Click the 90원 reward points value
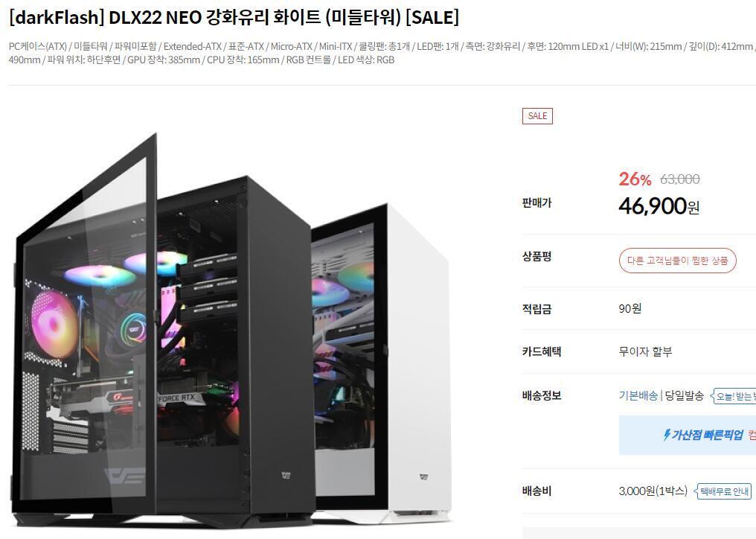Image resolution: width=756 pixels, height=539 pixels. [x=630, y=308]
